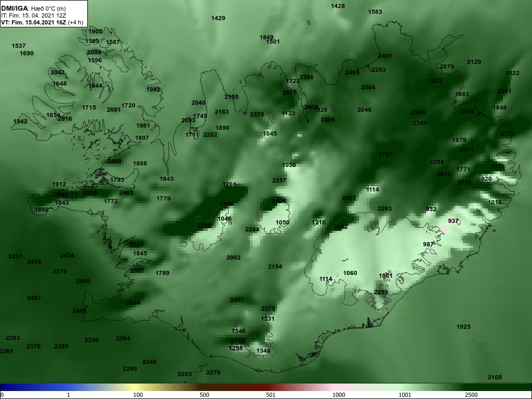Click the map value 937
Image resolution: width=532 pixels, height=399 pixels.
[x=453, y=221]
